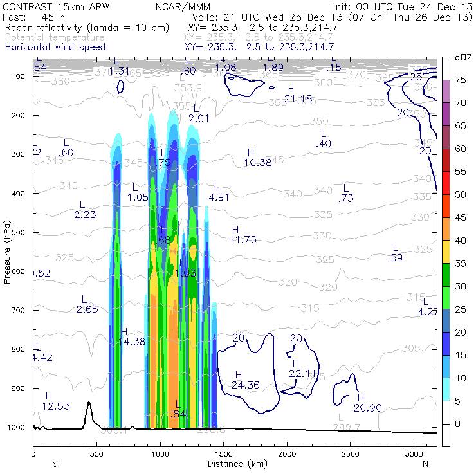
Task: Click the 'Fcst: 45 h' forecast label
Action: [x=33, y=17]
